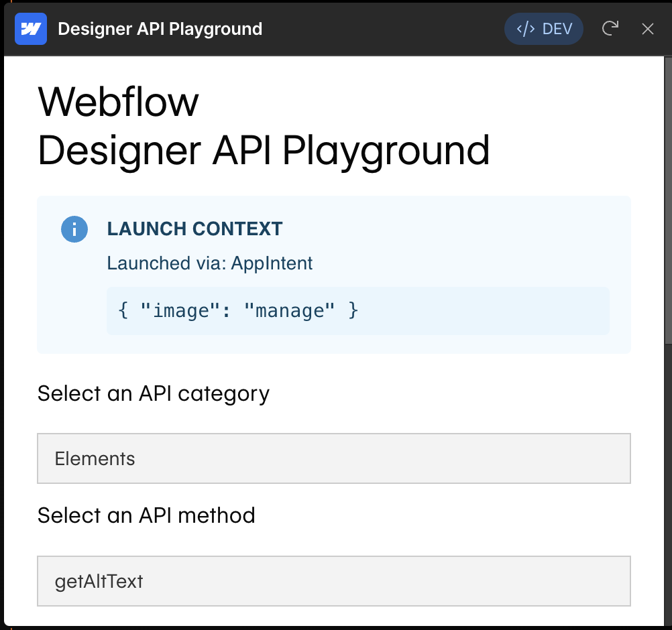672x630 pixels.
Task: Open the API category dropdown showing Elements
Action: coord(334,458)
